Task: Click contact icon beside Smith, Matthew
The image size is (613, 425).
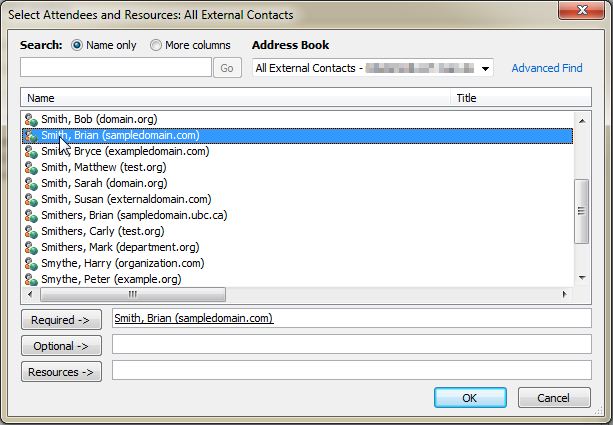Action: point(31,167)
